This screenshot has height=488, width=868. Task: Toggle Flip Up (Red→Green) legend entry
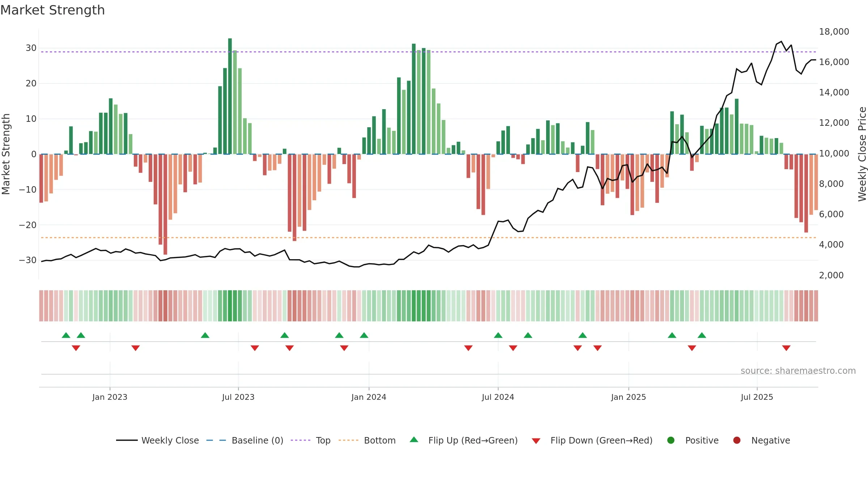click(x=463, y=440)
